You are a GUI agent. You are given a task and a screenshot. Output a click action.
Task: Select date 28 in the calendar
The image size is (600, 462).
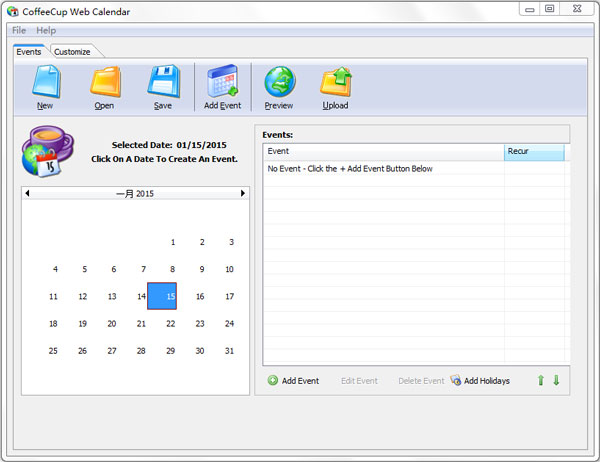pos(141,351)
